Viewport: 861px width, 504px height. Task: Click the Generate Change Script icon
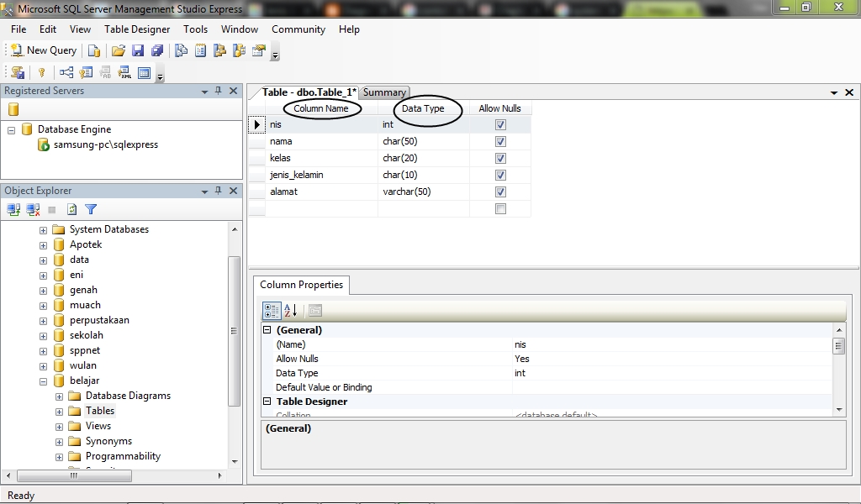click(x=18, y=72)
